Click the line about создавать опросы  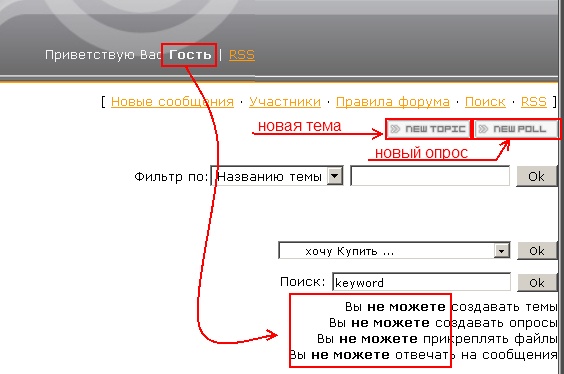[x=443, y=323]
